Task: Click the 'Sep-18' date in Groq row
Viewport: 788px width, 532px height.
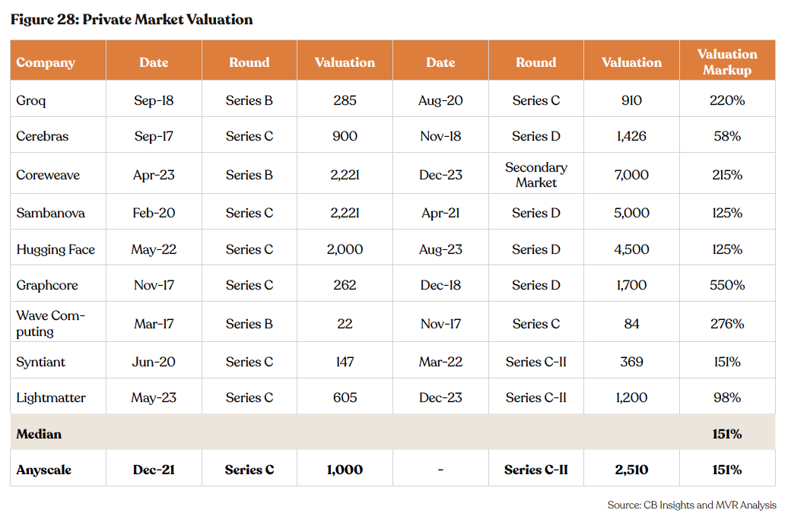Action: [x=154, y=100]
